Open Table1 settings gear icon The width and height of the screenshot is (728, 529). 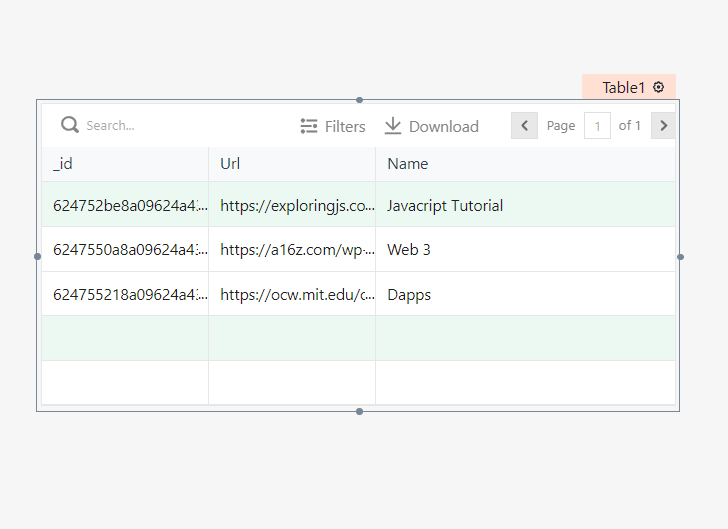coord(658,87)
